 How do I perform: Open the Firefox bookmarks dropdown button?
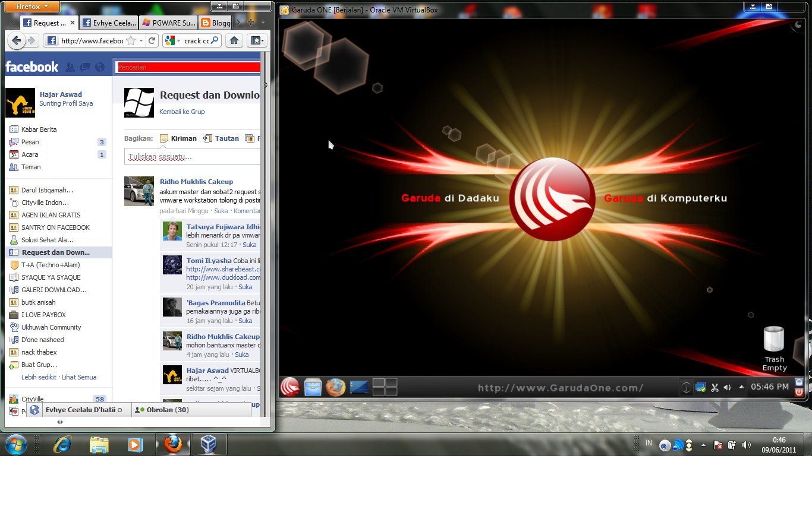(x=257, y=40)
